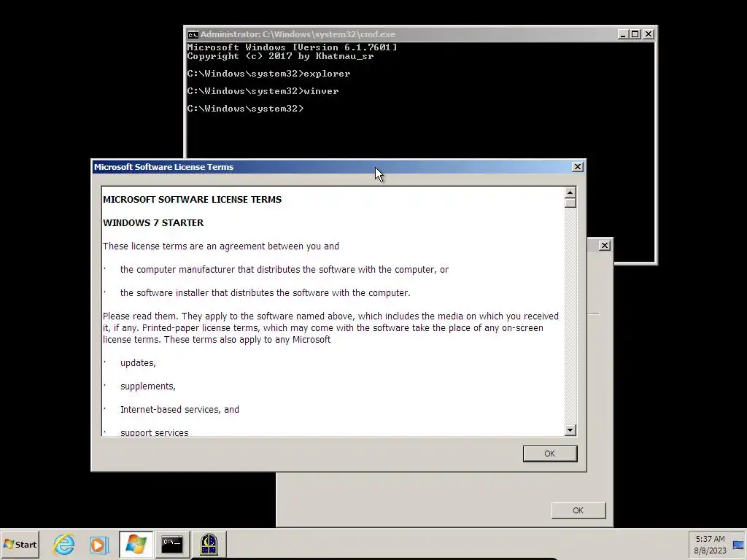Click the license scrollbar thumb
This screenshot has width=747, height=560.
click(x=570, y=203)
